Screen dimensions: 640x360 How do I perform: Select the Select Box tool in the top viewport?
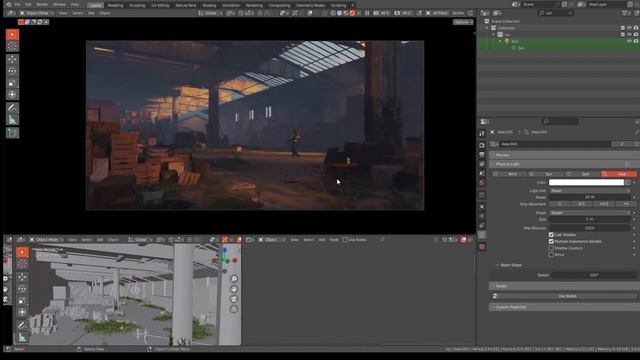[12, 35]
